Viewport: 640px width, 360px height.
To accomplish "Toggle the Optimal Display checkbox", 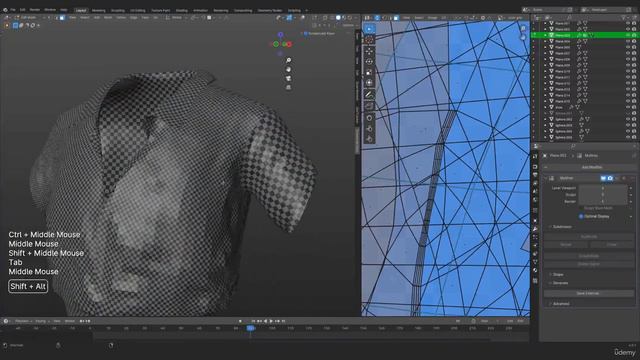I will [x=581, y=216].
